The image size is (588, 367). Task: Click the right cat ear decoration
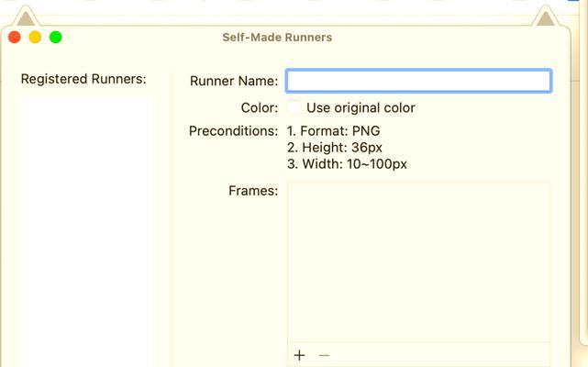click(x=545, y=17)
